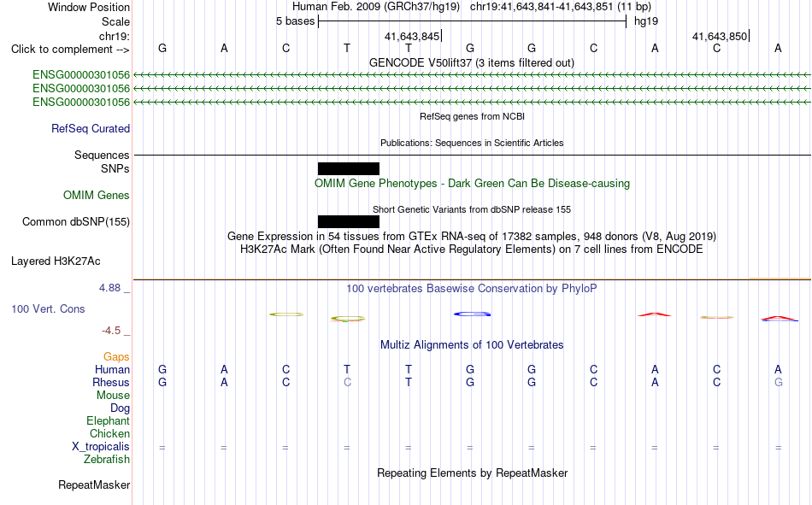Select the RepeatMasker track label
Screen dimensions: 812x505
[x=94, y=484]
